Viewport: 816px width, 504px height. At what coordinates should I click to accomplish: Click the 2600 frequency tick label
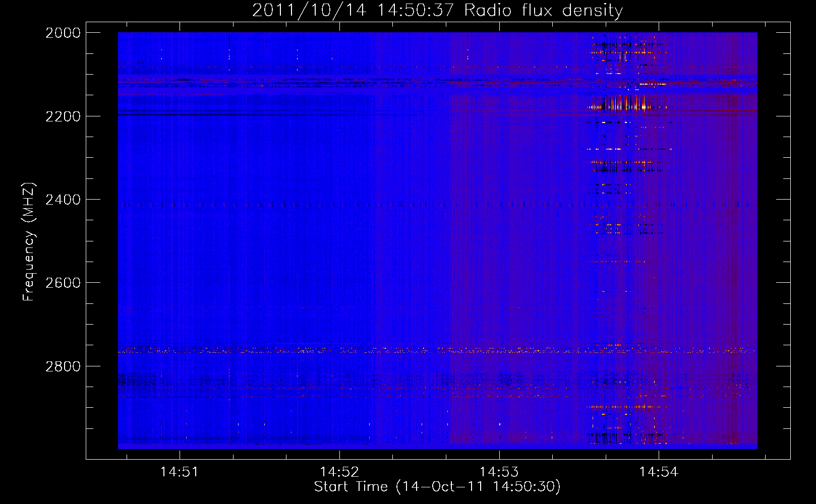click(x=63, y=283)
